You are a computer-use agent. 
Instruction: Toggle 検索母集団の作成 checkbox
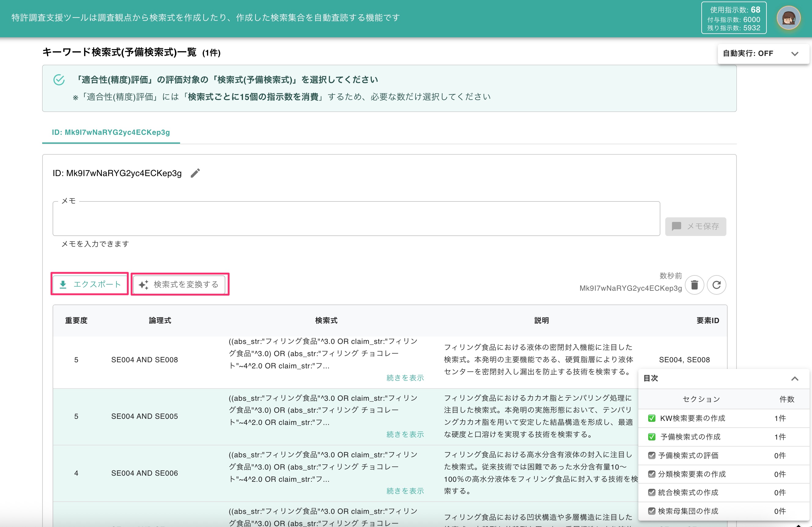(x=651, y=511)
